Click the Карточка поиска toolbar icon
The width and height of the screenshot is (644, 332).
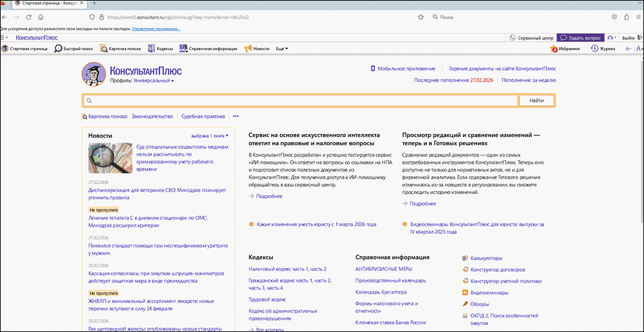coord(104,48)
